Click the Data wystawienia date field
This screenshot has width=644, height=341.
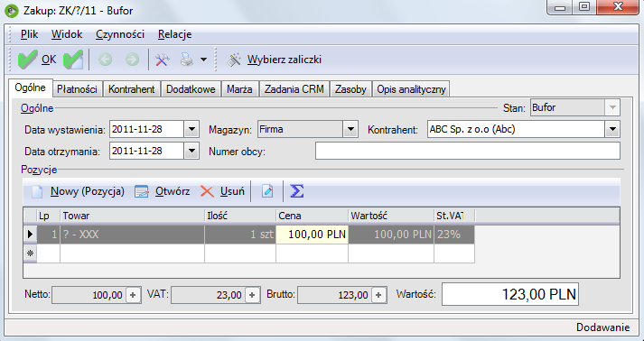146,130
